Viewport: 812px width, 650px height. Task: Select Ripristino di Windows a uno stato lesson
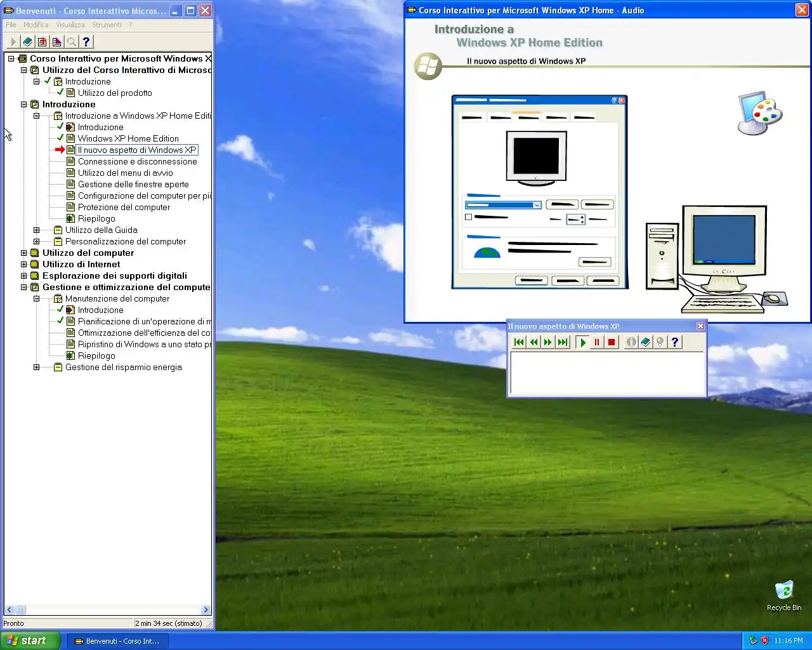point(145,344)
